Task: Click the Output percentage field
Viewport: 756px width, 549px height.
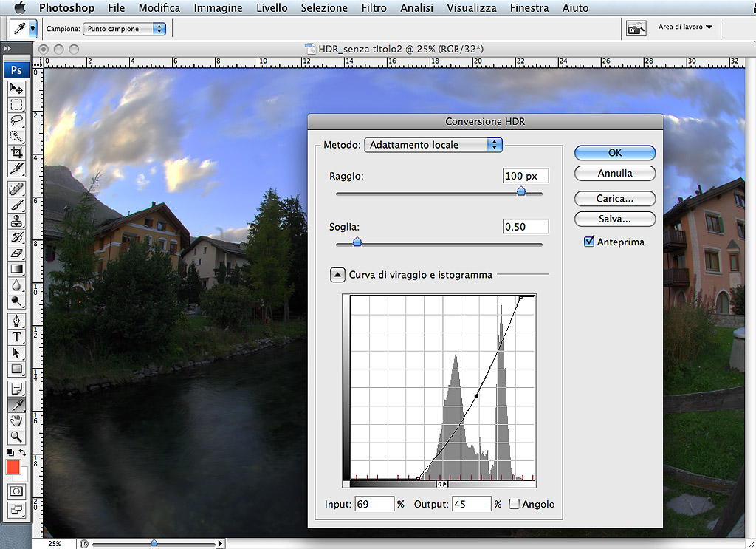Action: (x=472, y=504)
